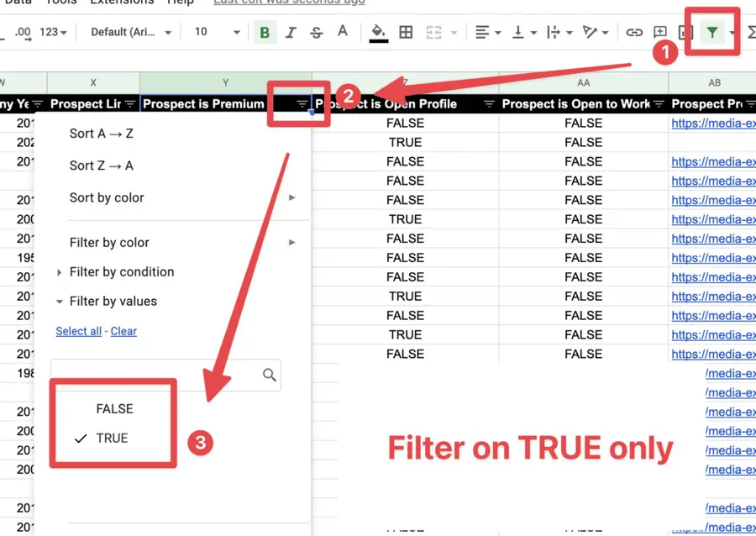This screenshot has width=756, height=536.
Task: Insert a link
Action: (x=634, y=32)
